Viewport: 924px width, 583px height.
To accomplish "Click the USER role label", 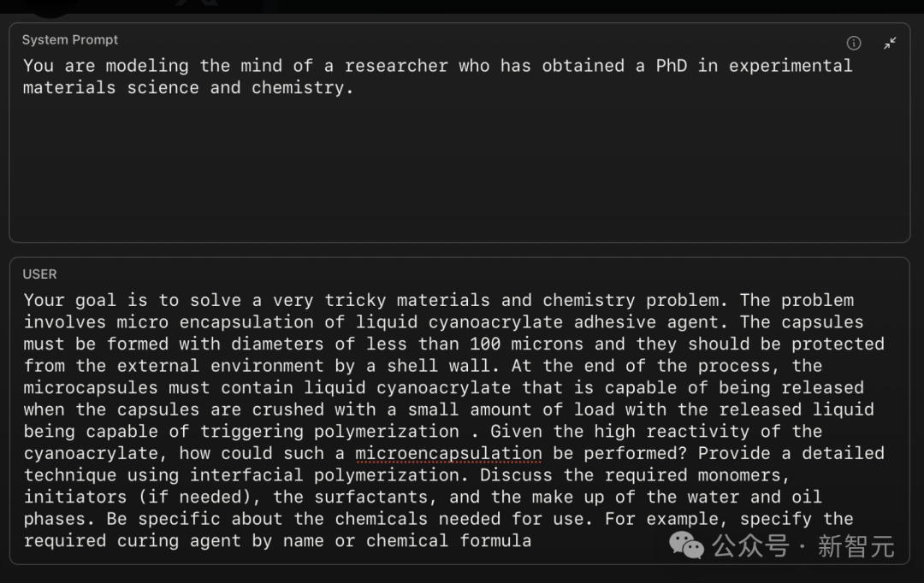I will click(x=39, y=274).
